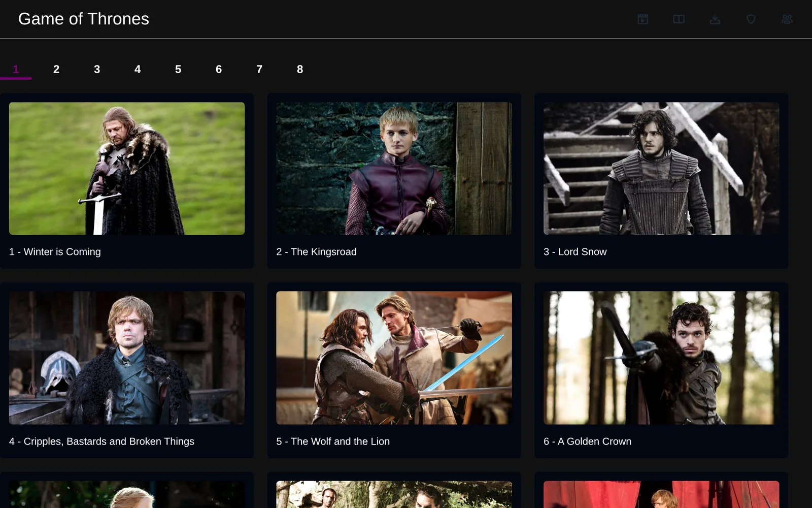812x508 pixels.
Task: Switch to season 2 tab
Action: 56,69
